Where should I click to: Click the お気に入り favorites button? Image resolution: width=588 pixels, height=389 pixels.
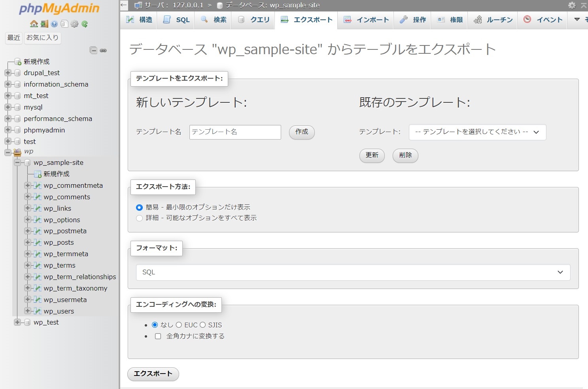42,38
